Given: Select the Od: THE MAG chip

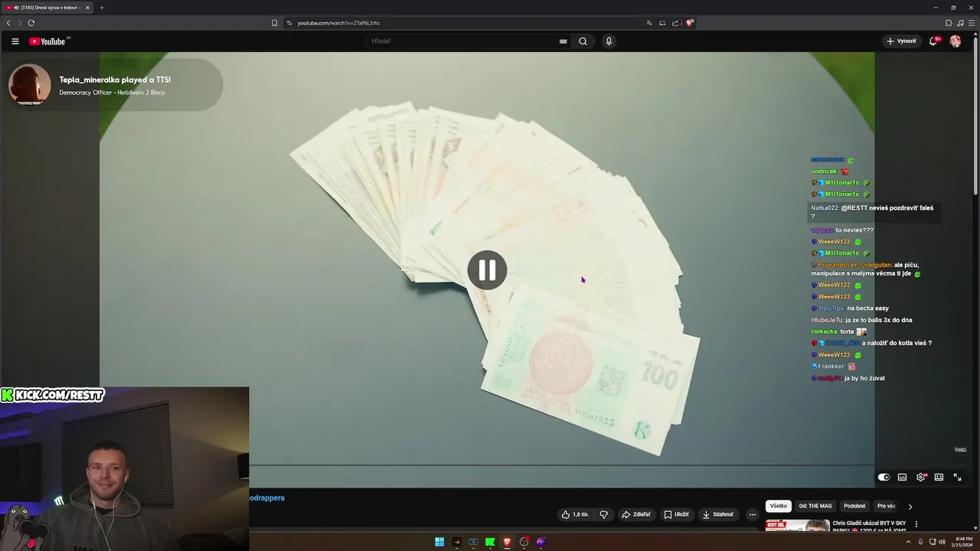Looking at the screenshot, I should click(815, 506).
